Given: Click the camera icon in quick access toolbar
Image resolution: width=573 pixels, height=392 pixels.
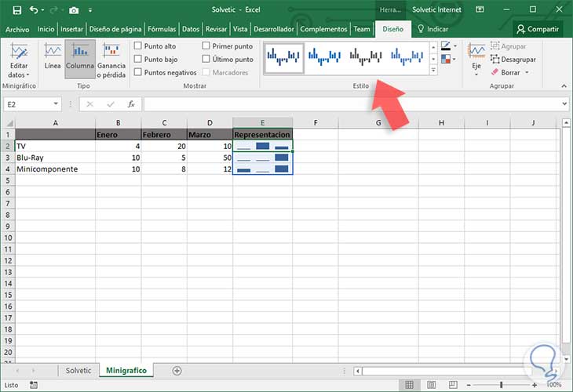Looking at the screenshot, I should click(x=74, y=10).
